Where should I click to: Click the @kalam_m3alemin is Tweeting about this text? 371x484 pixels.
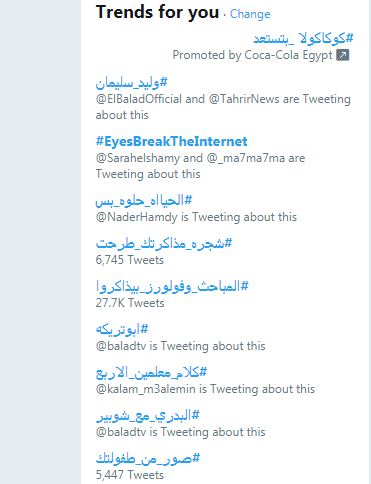click(205, 389)
